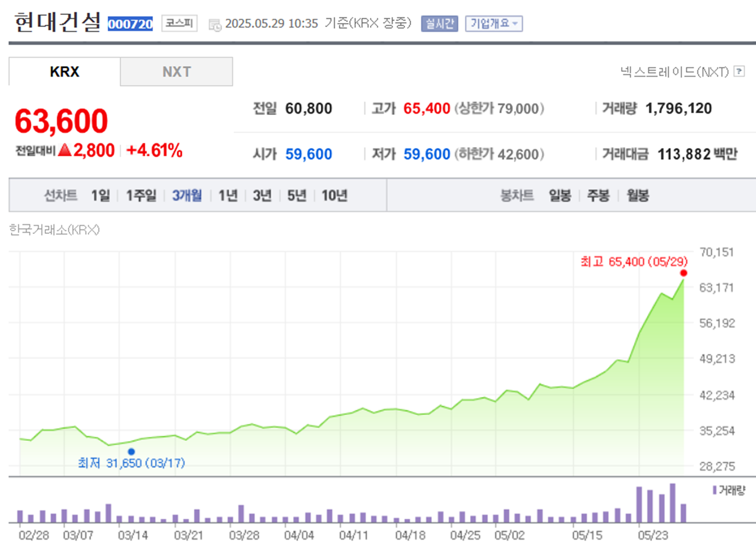Show the 월봉 monthly candle chart
The width and height of the screenshot is (756, 544).
[x=637, y=195]
